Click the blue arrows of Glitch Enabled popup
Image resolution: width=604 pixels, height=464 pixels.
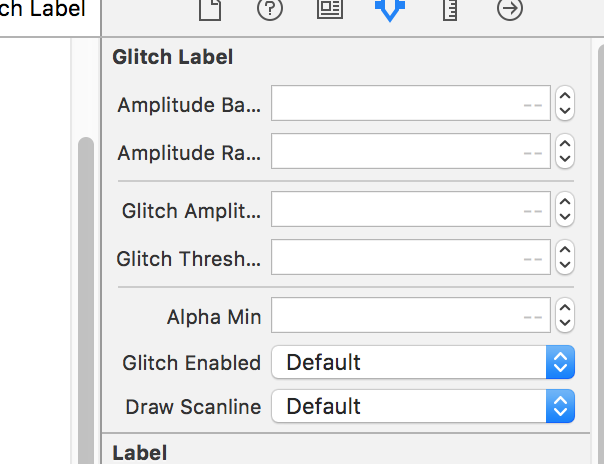pyautogui.click(x=560, y=362)
